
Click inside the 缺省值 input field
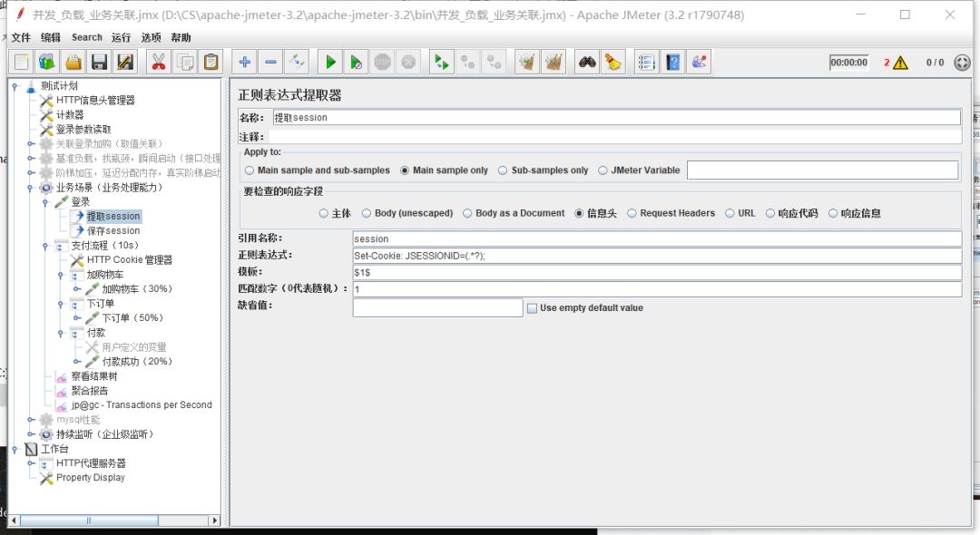pyautogui.click(x=436, y=307)
